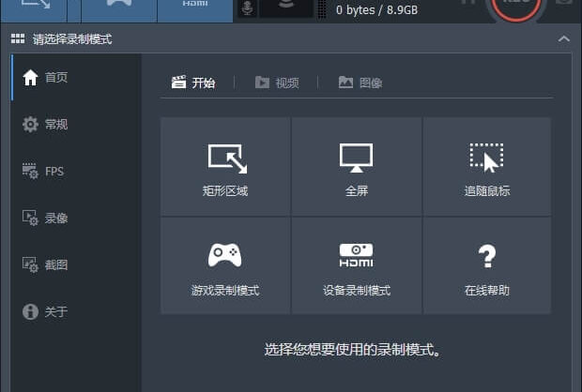Click the grid icon beside 请选择录制模式
This screenshot has width=582, height=392.
(18, 38)
